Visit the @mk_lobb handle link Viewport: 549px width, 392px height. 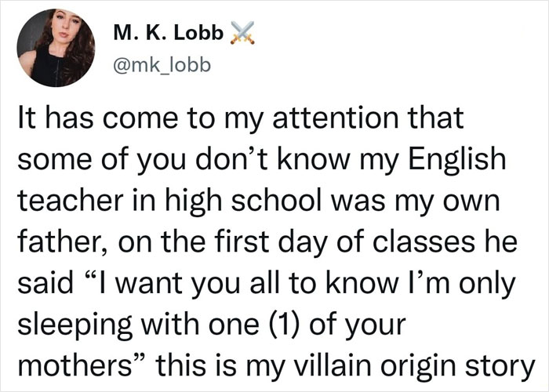[162, 65]
